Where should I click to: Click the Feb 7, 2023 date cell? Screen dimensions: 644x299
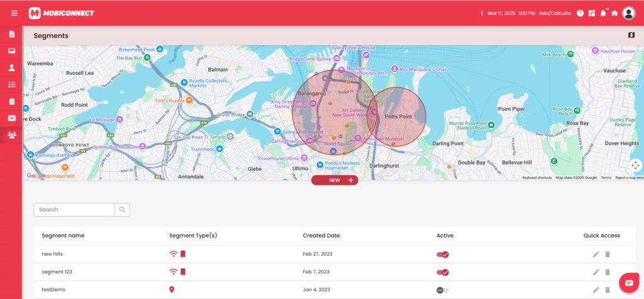pos(316,271)
